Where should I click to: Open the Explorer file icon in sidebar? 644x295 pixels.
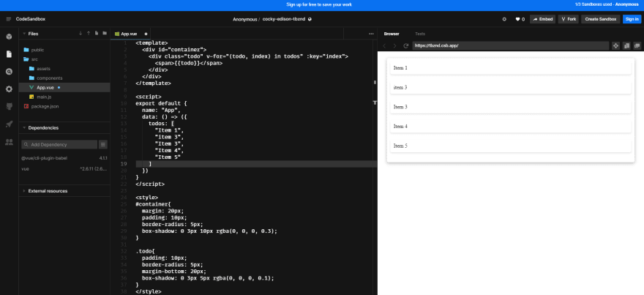9,54
